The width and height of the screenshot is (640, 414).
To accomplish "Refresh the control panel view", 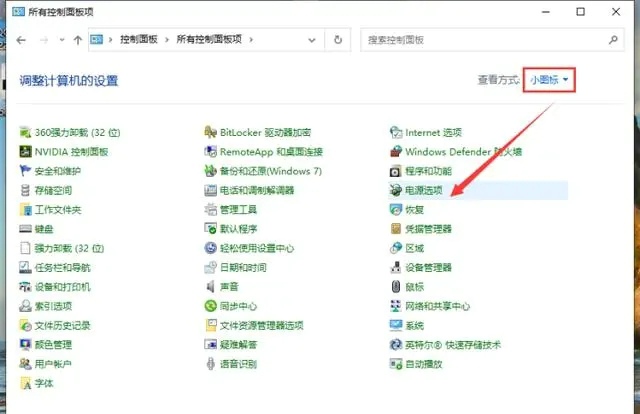I will [x=338, y=40].
